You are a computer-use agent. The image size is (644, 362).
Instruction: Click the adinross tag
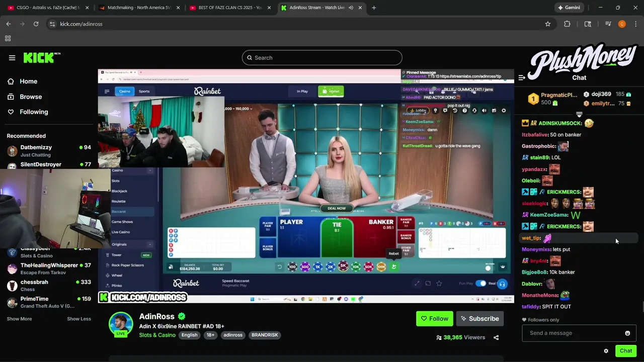[233, 335]
